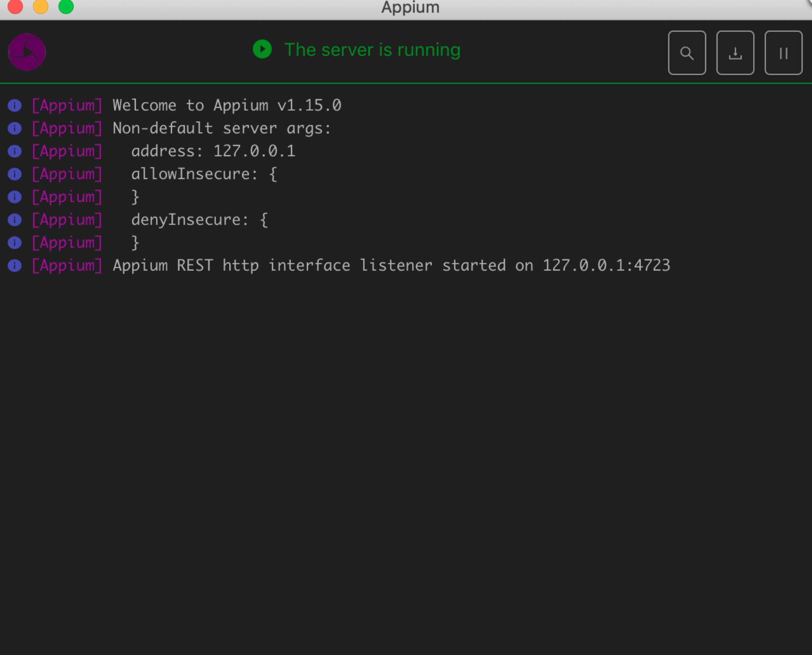This screenshot has height=655, width=812.
Task: Click [Appium] tag on the Welcome line
Action: click(x=67, y=105)
